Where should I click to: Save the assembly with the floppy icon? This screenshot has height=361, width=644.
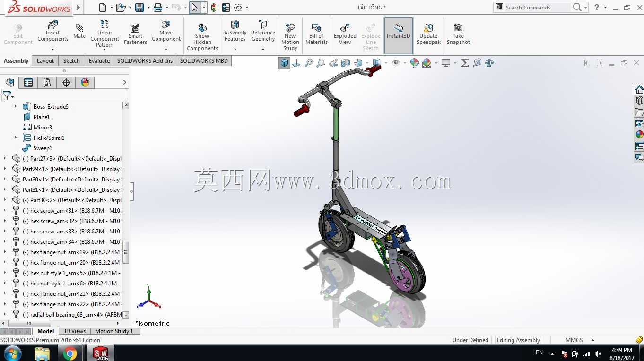pyautogui.click(x=139, y=8)
